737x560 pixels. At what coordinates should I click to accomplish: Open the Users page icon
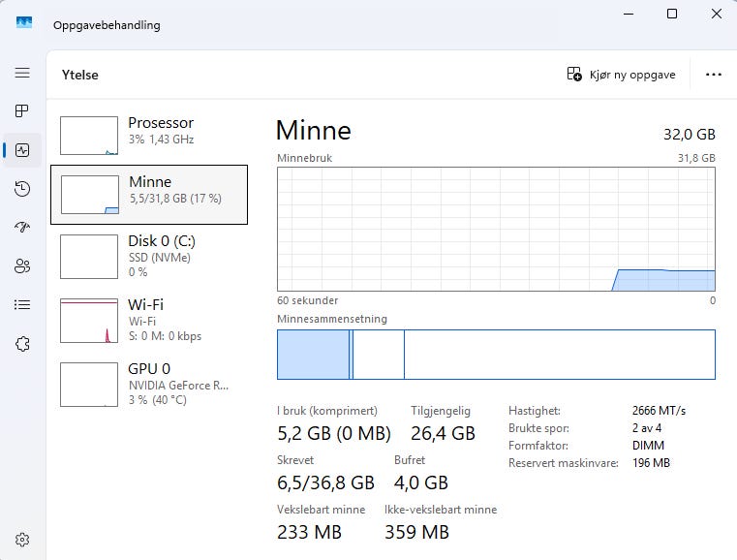[22, 266]
